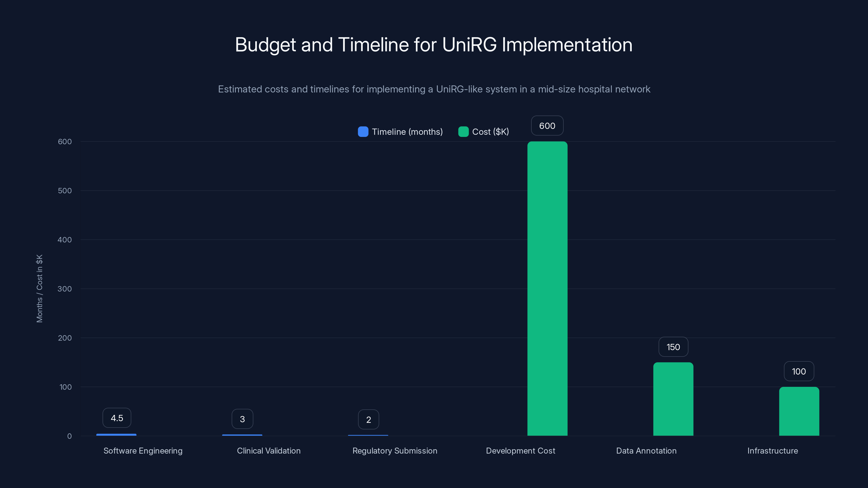The image size is (868, 488).
Task: Click the 150 value label above Data Annotation
Action: (673, 346)
